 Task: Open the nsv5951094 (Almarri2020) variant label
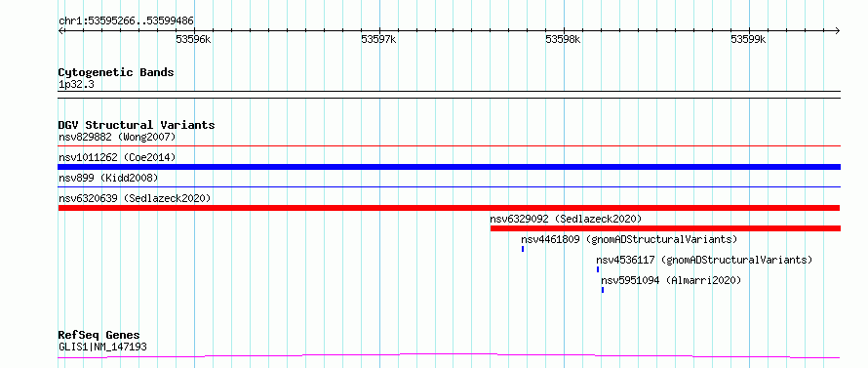point(671,280)
